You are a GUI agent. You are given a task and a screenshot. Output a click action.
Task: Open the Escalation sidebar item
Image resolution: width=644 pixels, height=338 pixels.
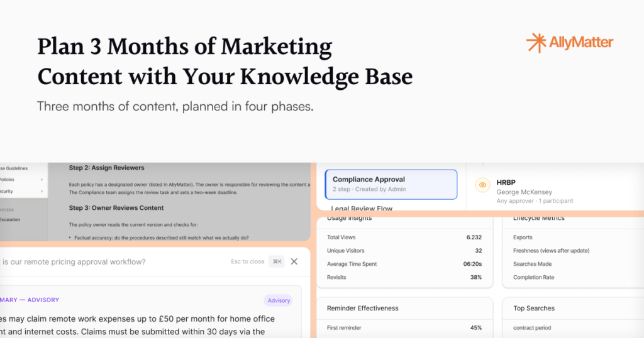10,220
